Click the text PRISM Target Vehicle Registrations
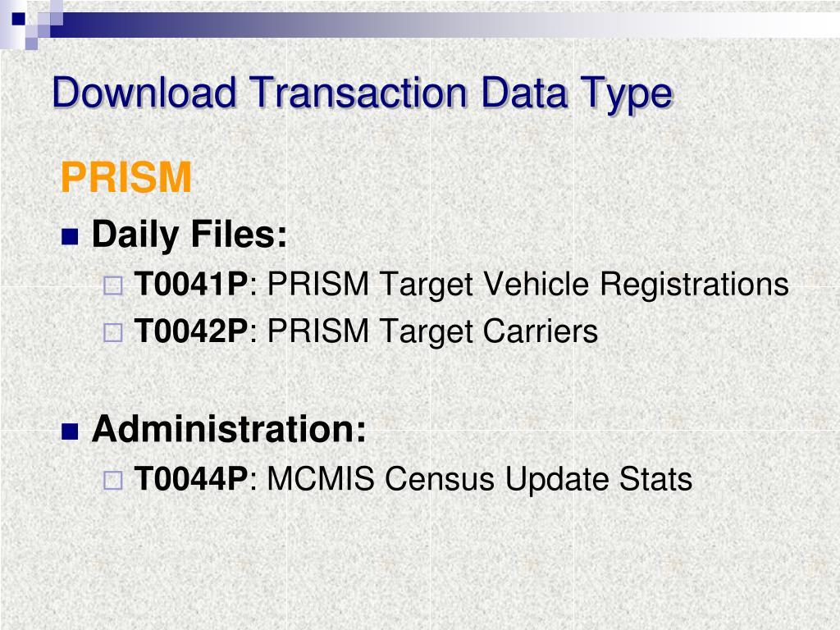The width and height of the screenshot is (840, 630). pyautogui.click(x=527, y=285)
